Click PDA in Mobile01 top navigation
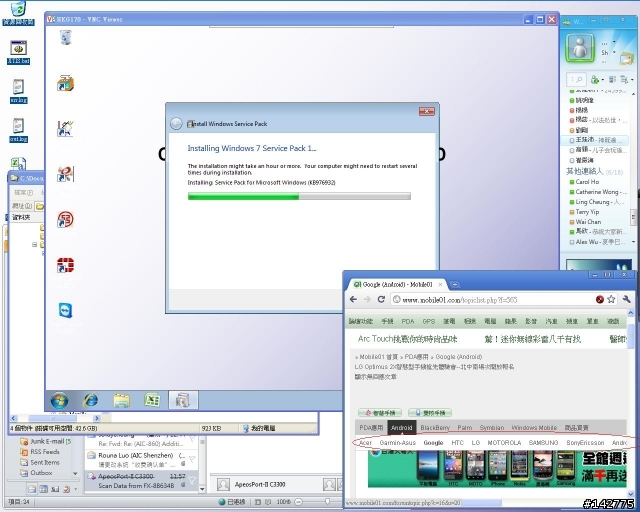 408,321
